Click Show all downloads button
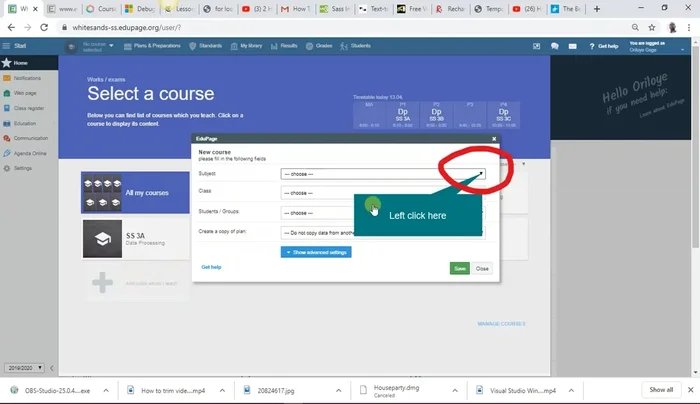The height and width of the screenshot is (404, 700). pos(661,389)
